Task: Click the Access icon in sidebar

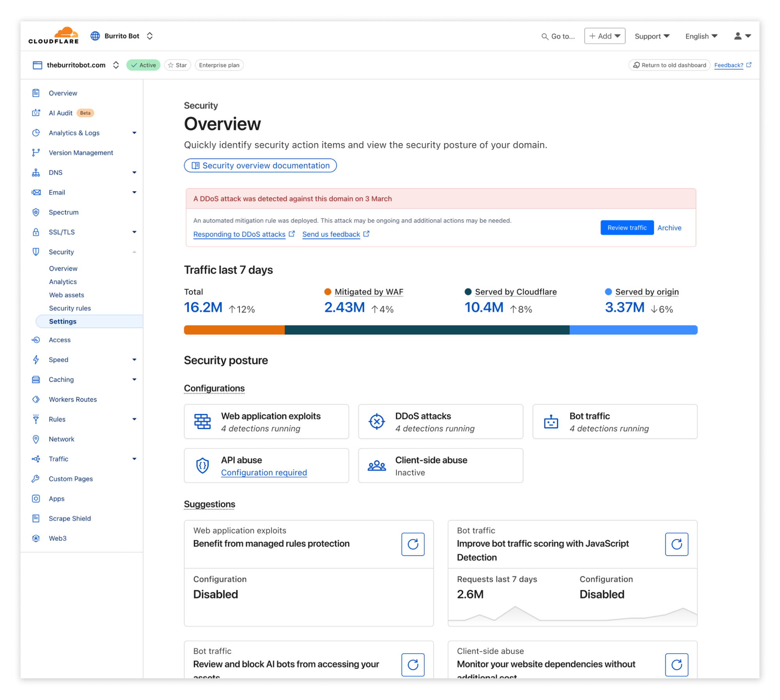Action: [x=36, y=340]
